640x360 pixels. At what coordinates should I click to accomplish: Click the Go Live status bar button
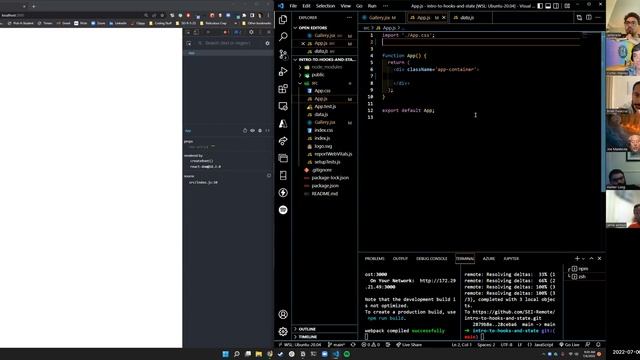point(569,345)
